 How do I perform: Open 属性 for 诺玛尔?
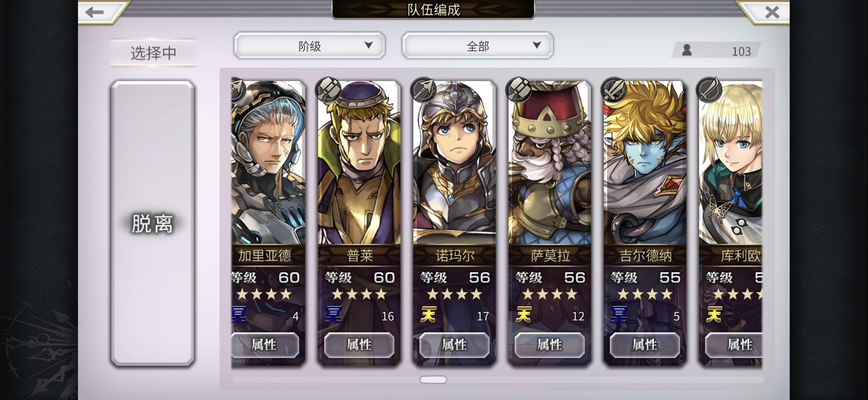click(x=454, y=344)
